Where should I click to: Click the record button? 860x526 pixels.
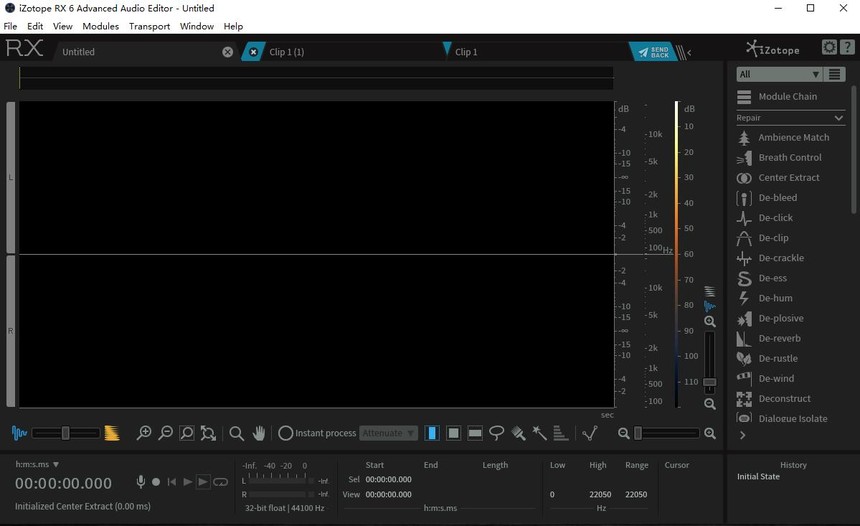(x=156, y=482)
